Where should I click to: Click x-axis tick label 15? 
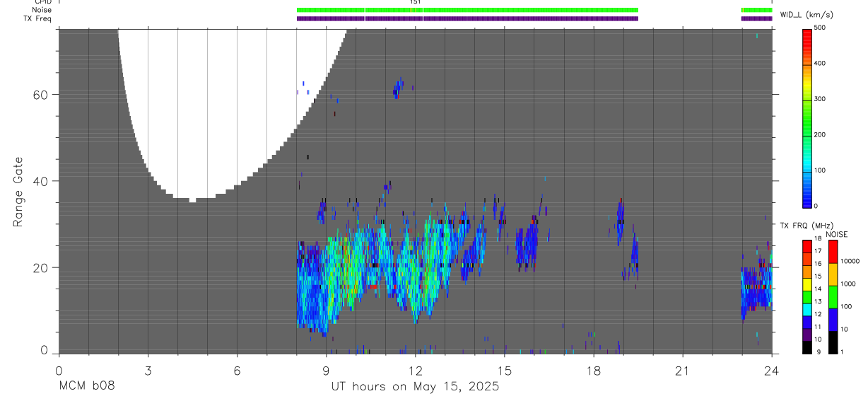point(505,370)
